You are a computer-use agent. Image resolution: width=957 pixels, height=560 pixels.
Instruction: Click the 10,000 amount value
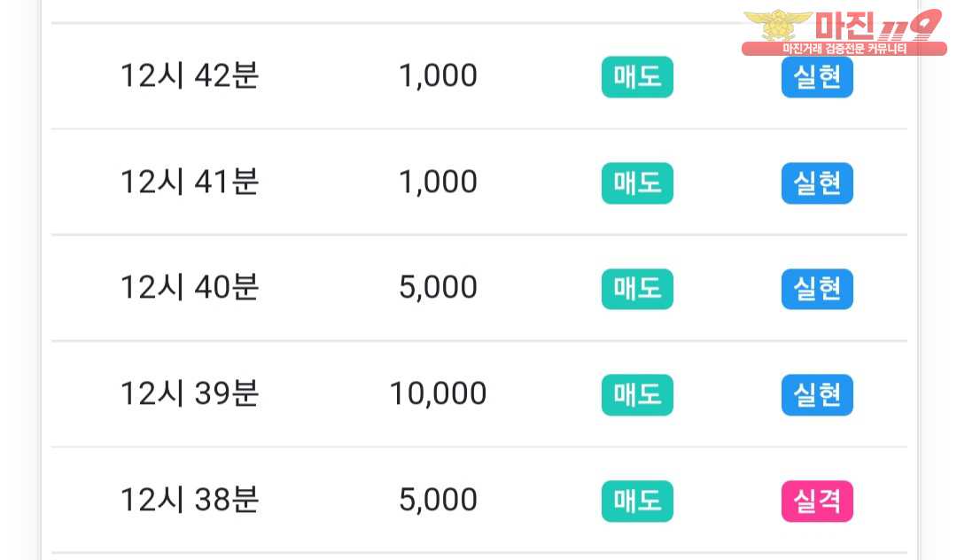click(439, 394)
